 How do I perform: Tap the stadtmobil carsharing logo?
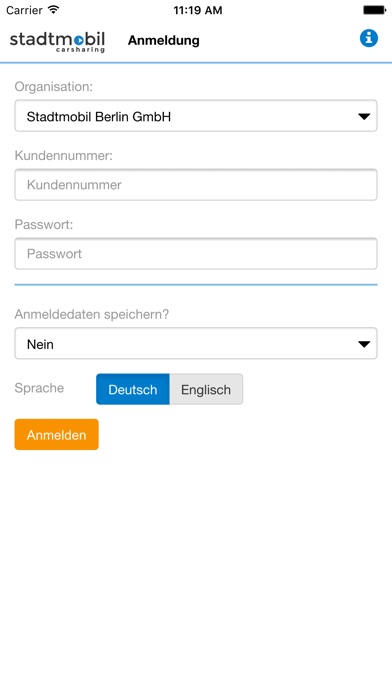57,41
